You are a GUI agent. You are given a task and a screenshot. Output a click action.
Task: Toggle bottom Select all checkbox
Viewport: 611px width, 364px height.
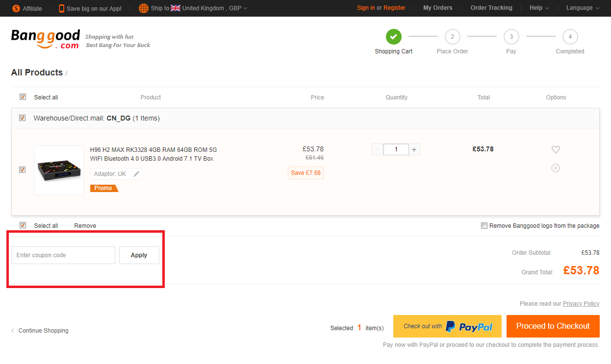pyautogui.click(x=23, y=225)
